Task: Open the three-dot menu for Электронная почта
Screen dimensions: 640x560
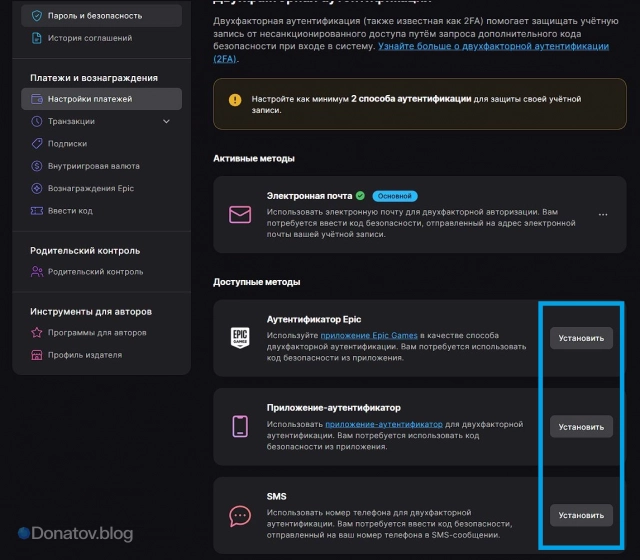Action: (602, 215)
